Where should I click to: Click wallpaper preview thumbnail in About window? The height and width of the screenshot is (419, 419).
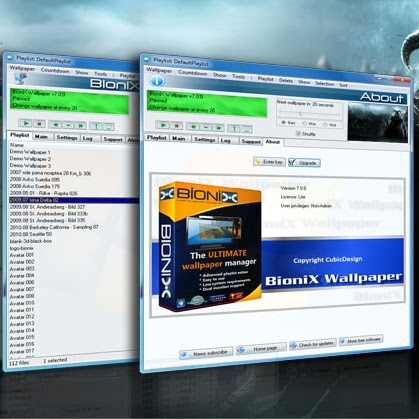(x=378, y=122)
